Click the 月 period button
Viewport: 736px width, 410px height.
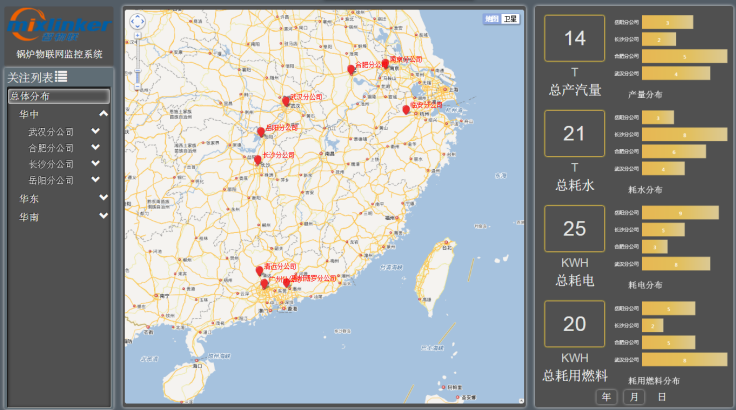[x=634, y=397]
